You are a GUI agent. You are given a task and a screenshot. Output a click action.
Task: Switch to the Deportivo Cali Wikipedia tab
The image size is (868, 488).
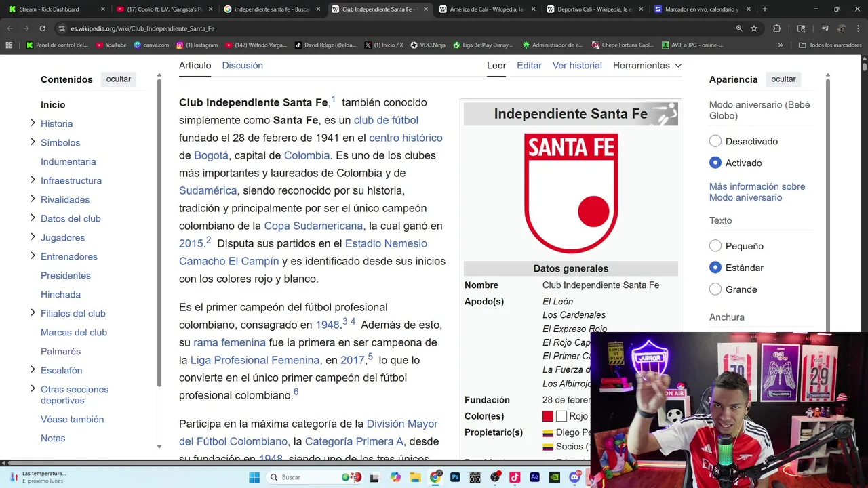click(x=594, y=9)
